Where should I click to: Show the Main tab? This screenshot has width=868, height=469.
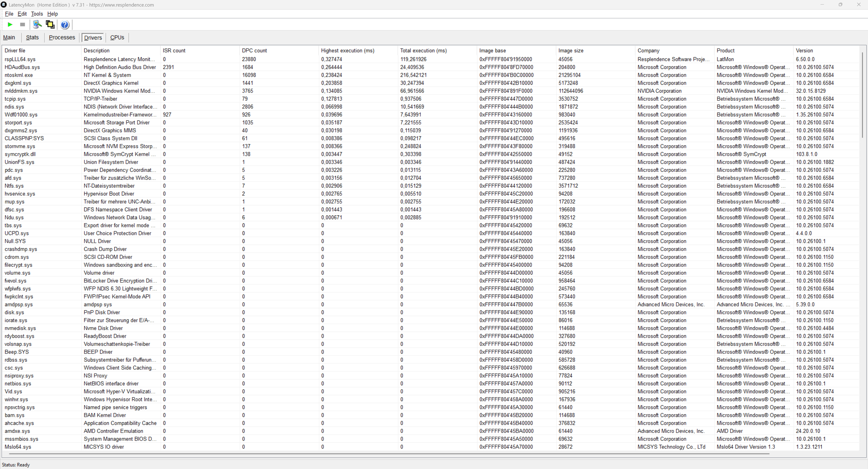tap(9, 37)
